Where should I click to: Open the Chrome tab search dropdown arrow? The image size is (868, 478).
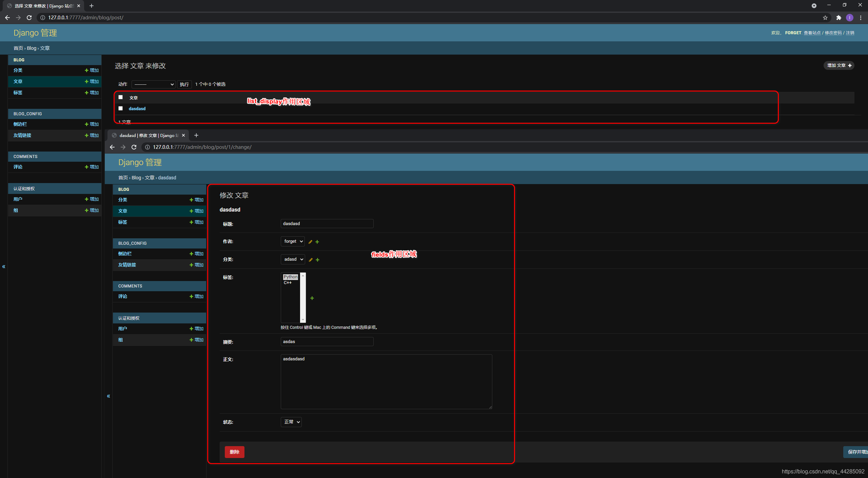coord(814,6)
